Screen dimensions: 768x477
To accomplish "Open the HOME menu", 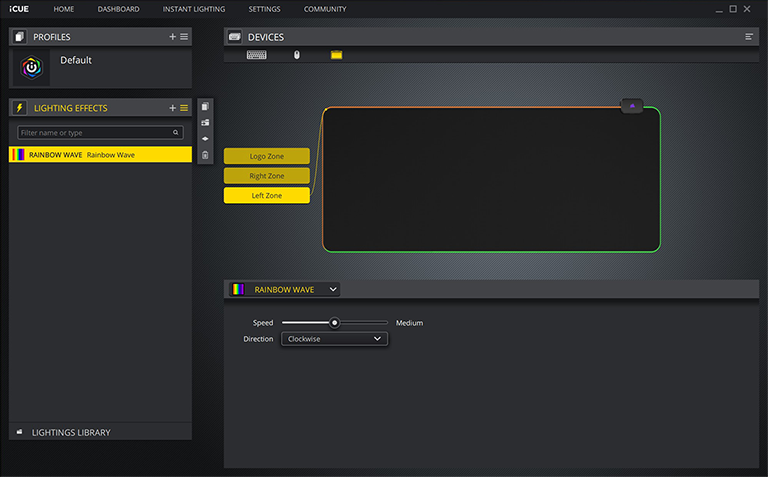I will coord(64,9).
